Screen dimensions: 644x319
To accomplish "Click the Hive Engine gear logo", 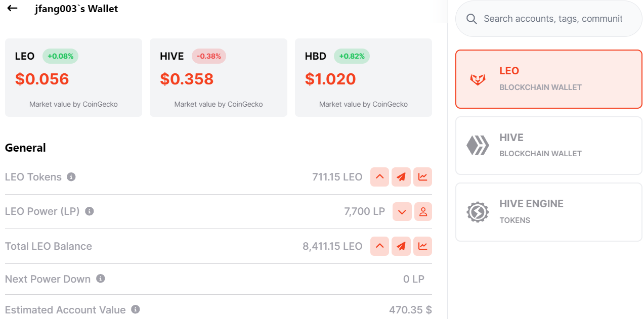I will [478, 212].
